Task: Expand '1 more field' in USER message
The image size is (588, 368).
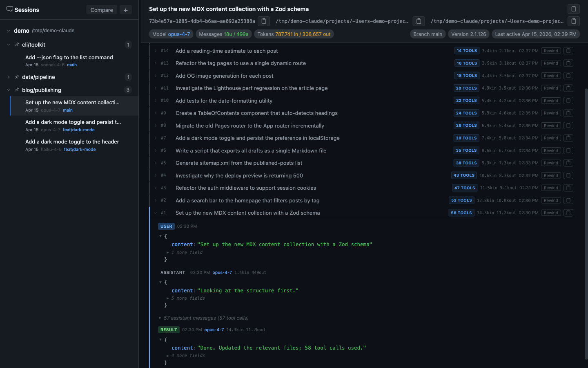Action: click(185, 252)
